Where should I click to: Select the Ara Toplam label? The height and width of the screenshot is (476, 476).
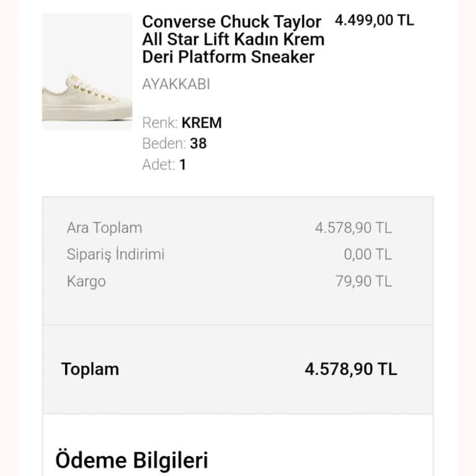(104, 227)
